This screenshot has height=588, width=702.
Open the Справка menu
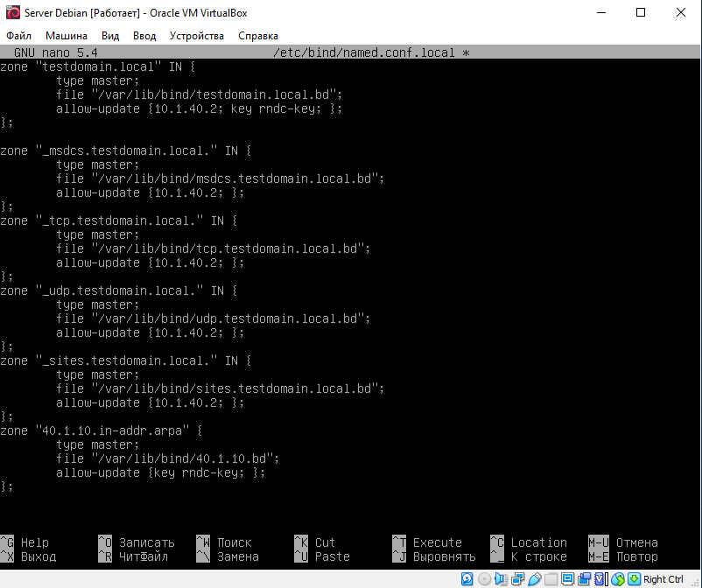(258, 36)
